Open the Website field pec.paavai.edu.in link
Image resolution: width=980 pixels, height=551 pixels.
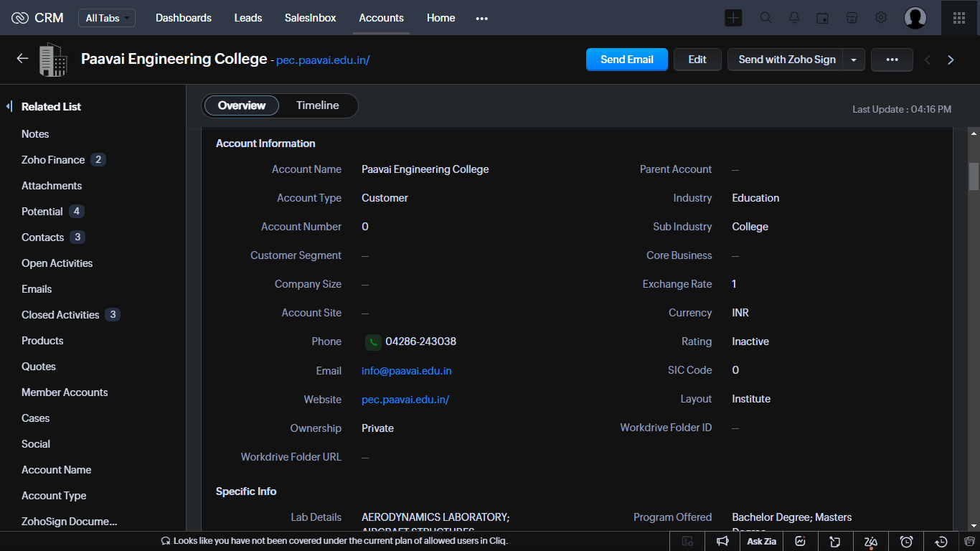[405, 400]
